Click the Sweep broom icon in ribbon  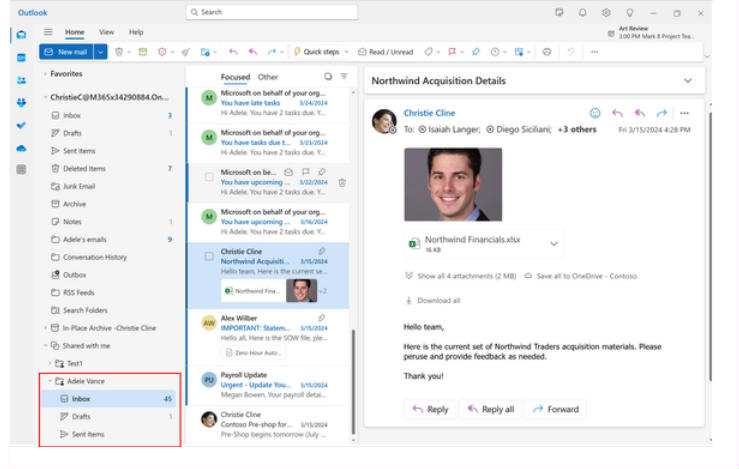click(186, 52)
